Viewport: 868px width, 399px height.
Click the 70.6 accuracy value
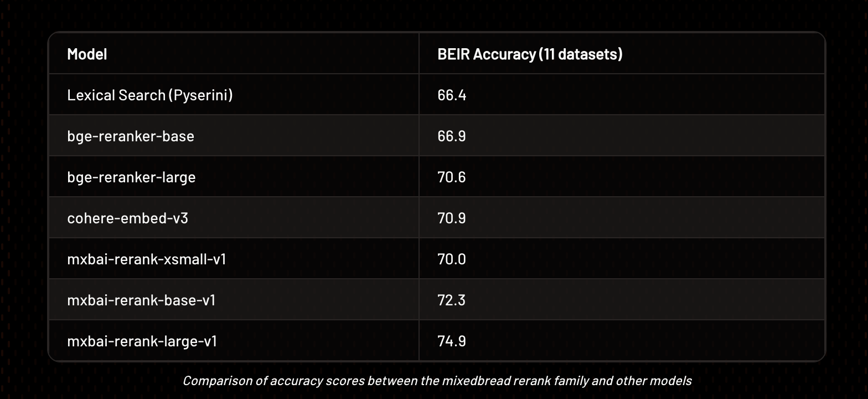452,177
